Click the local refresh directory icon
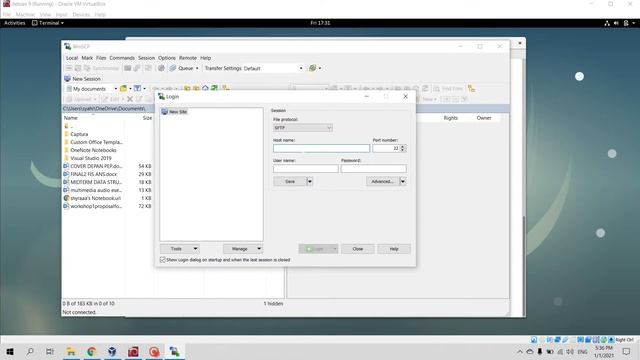Viewport: 640px width, 360px height. (214, 89)
